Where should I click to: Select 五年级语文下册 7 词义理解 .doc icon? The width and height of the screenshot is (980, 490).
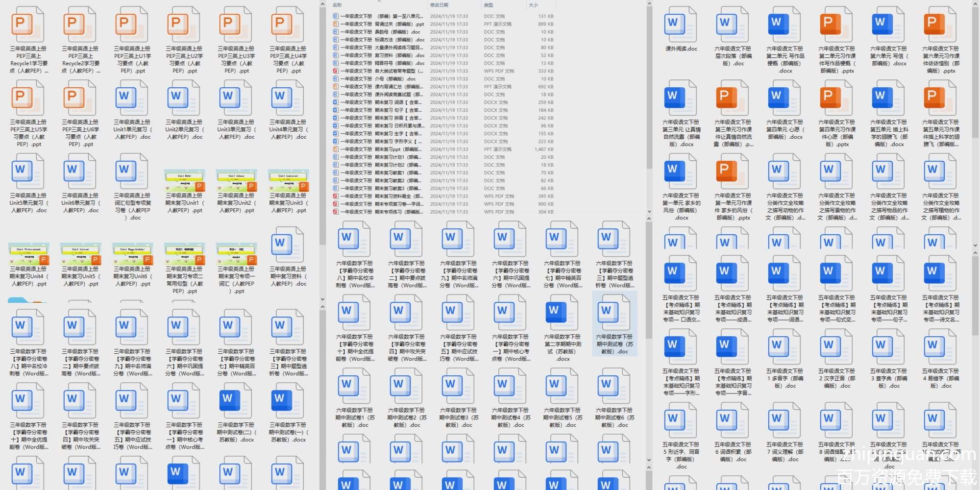[x=784, y=420]
